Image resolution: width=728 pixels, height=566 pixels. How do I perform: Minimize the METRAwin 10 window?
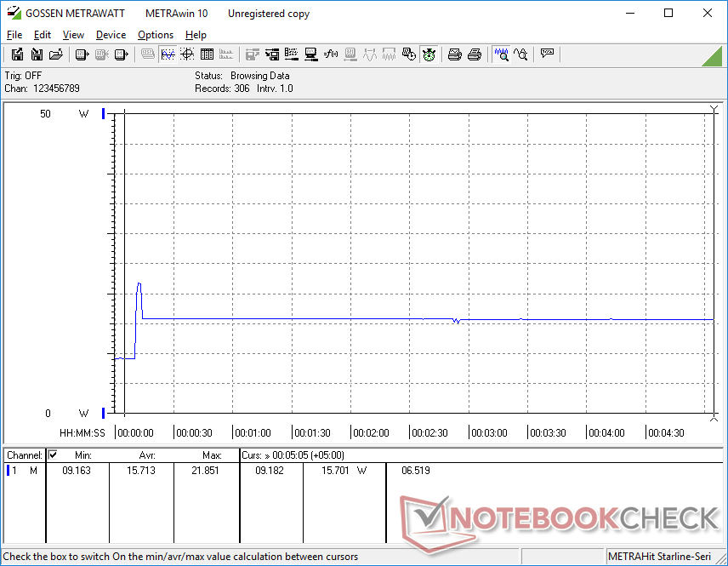630,13
